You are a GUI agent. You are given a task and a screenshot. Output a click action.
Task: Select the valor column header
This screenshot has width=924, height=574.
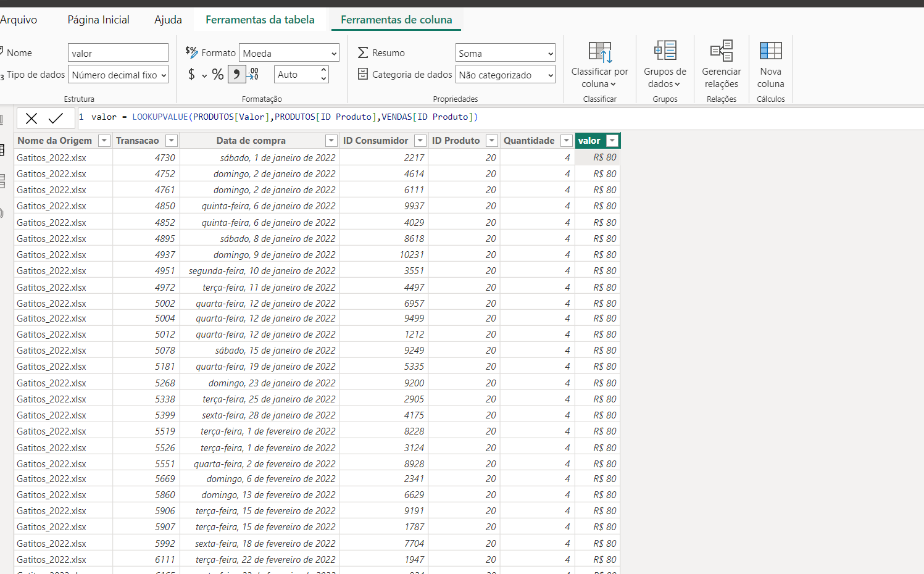point(589,141)
